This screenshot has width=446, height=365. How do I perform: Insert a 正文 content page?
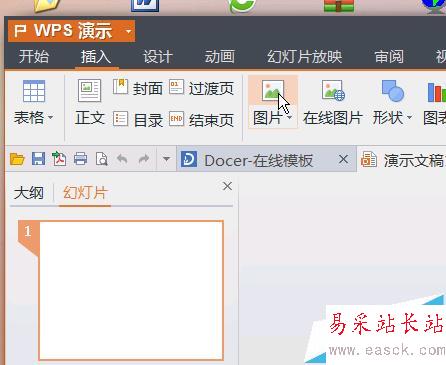pos(89,103)
